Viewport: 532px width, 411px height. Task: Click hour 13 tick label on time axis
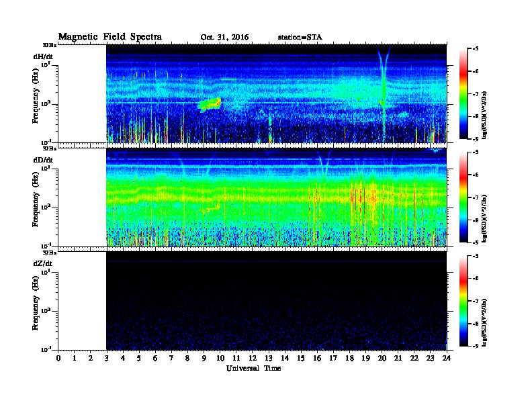tap(269, 359)
